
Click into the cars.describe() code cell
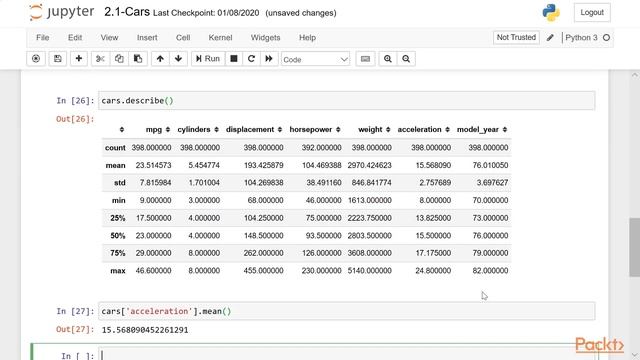click(346, 101)
